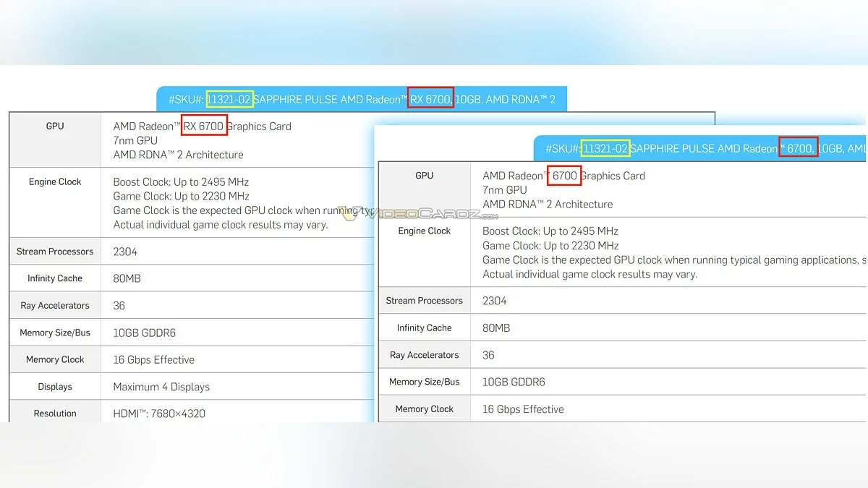
Task: Click the back table's SKU header with RX 6700
Action: coord(362,99)
